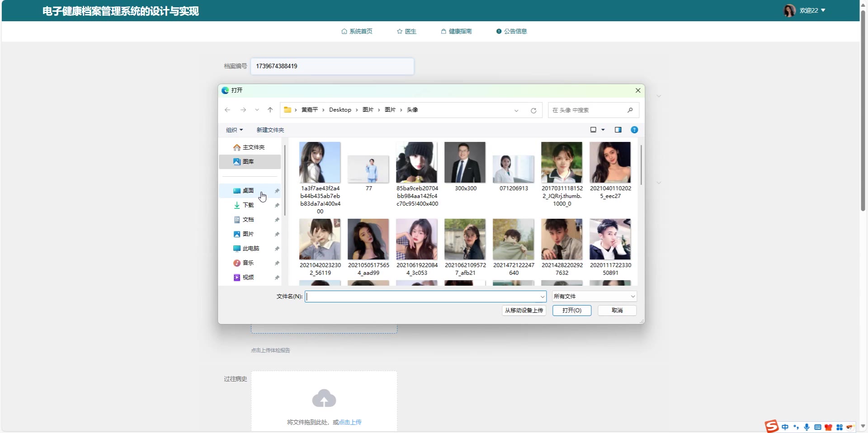Click Desktop in the breadcrumb path
Viewport: 868px width, 433px height.
tap(340, 110)
